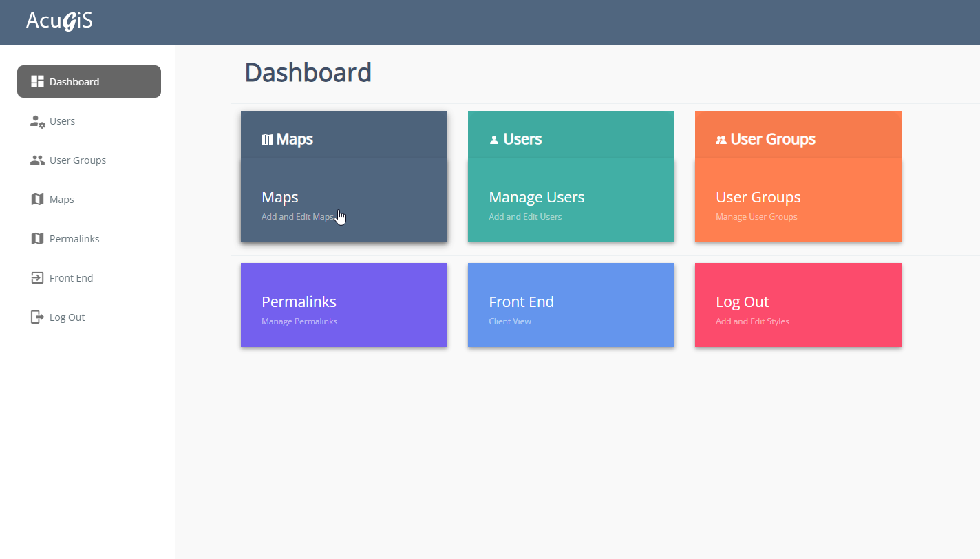Viewport: 980px width, 559px height.
Task: Click the group icon in User Groups card header
Action: [x=721, y=140]
